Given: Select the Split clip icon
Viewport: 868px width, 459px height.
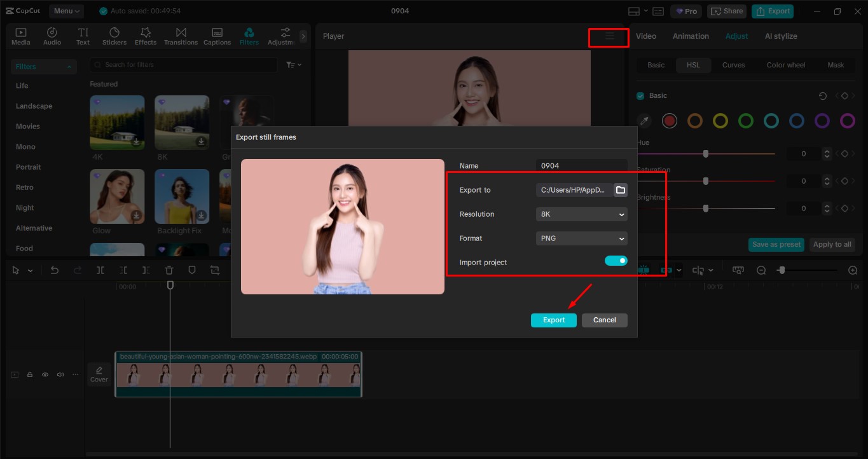Looking at the screenshot, I should [100, 270].
